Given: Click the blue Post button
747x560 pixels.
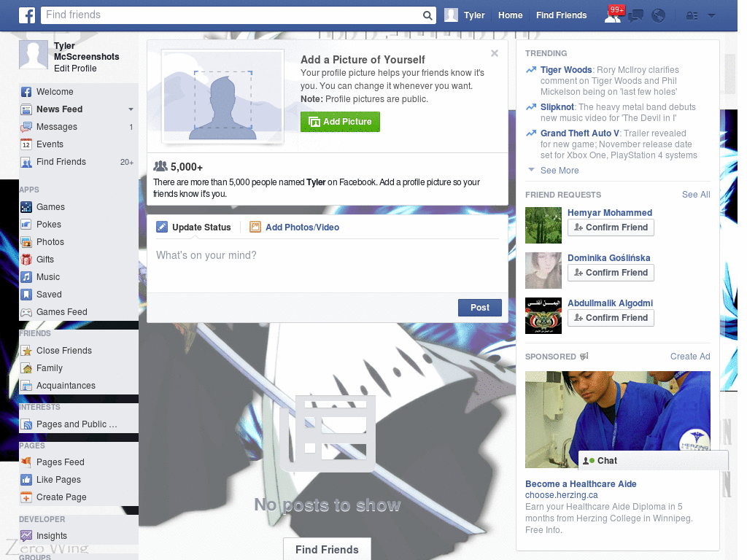Looking at the screenshot, I should 480,308.
